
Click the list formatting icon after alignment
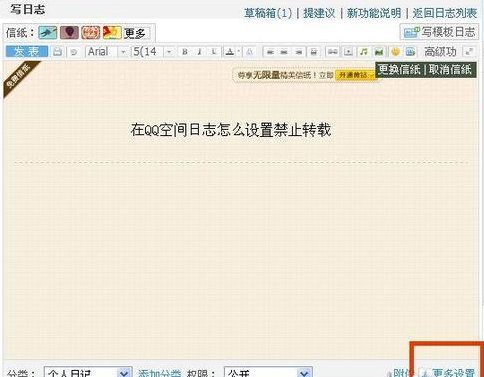[314, 52]
